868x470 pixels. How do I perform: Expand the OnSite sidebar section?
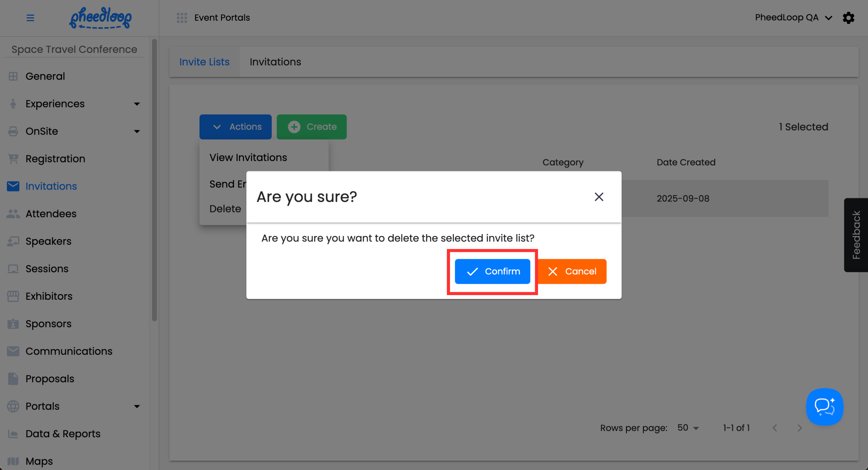click(x=137, y=131)
